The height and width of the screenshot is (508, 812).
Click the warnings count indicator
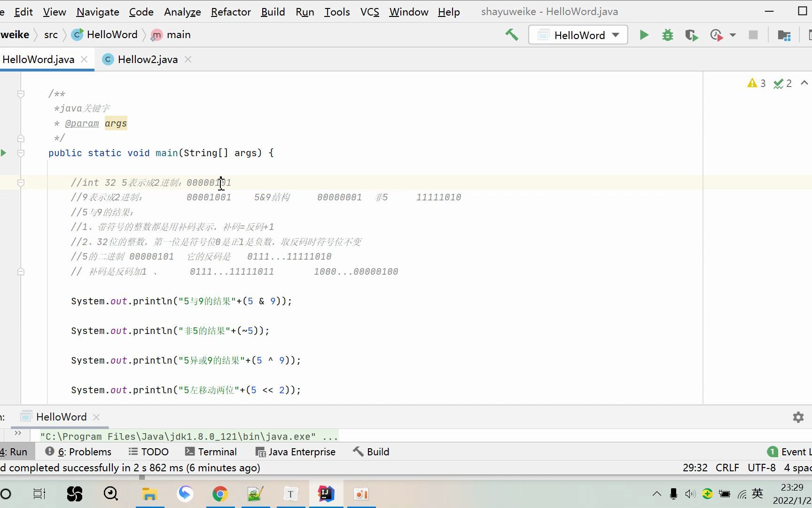(x=757, y=83)
